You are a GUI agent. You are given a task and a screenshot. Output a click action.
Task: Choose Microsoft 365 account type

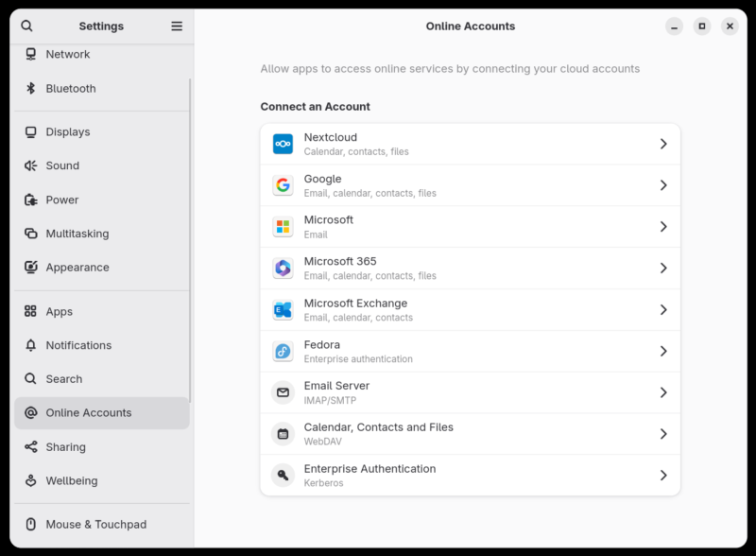pos(470,268)
